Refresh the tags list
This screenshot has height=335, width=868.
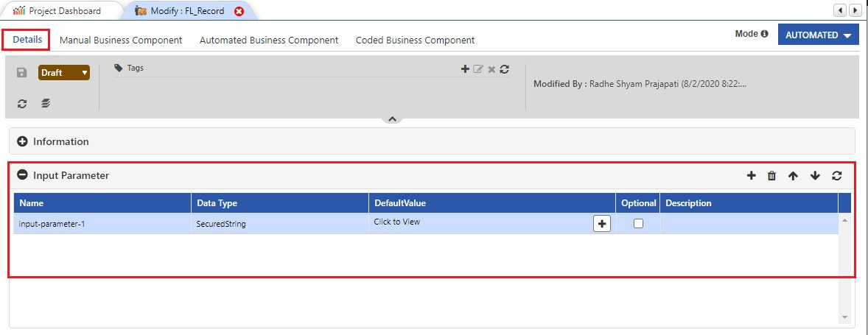pos(504,69)
